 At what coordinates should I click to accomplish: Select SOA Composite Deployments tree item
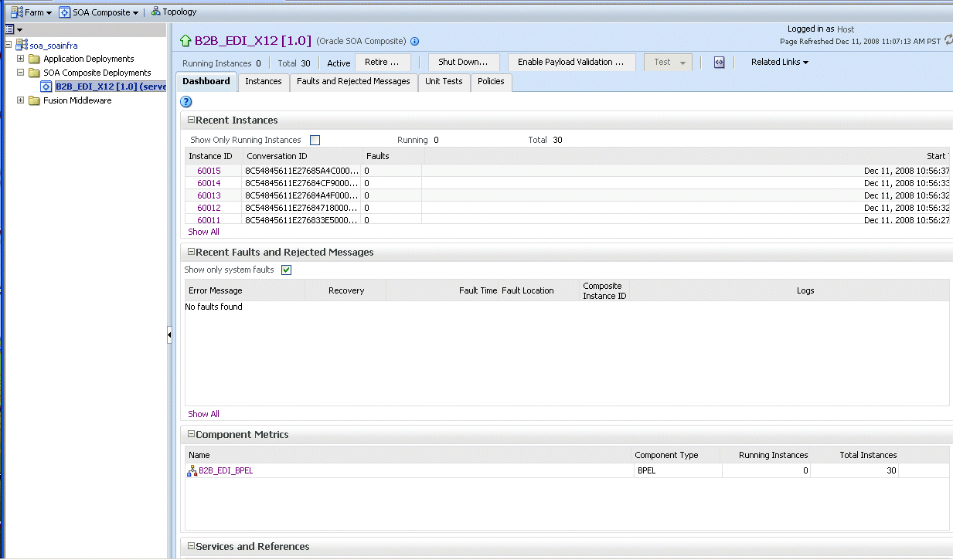coord(97,73)
